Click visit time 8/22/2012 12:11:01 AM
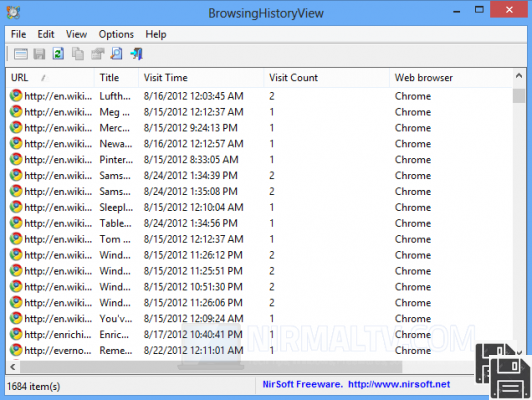This screenshot has width=532, height=400. click(x=193, y=350)
